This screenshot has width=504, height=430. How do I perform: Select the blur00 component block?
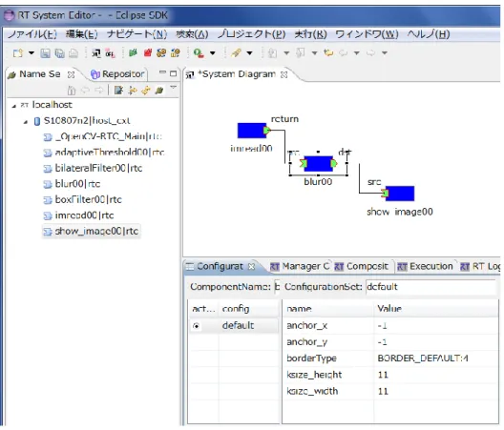pos(319,164)
